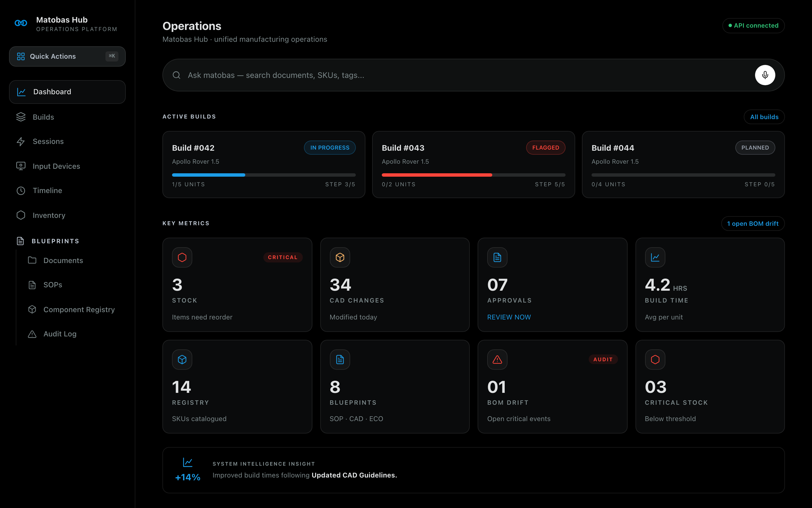The image size is (812, 508).
Task: Click the STEP 3/5 label on Build #042
Action: [x=340, y=185]
